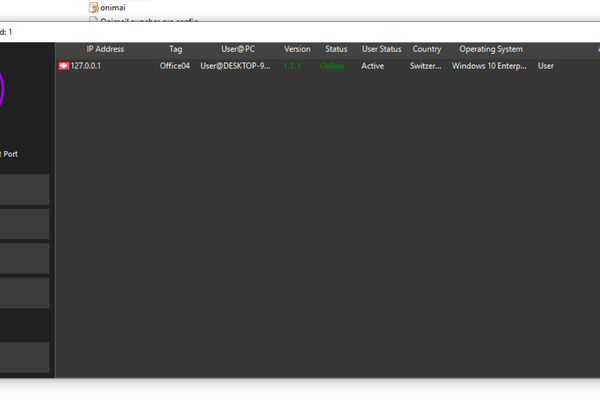Click the 1.7.1 version value
Viewport: 600px width, 400px height.
pyautogui.click(x=292, y=66)
